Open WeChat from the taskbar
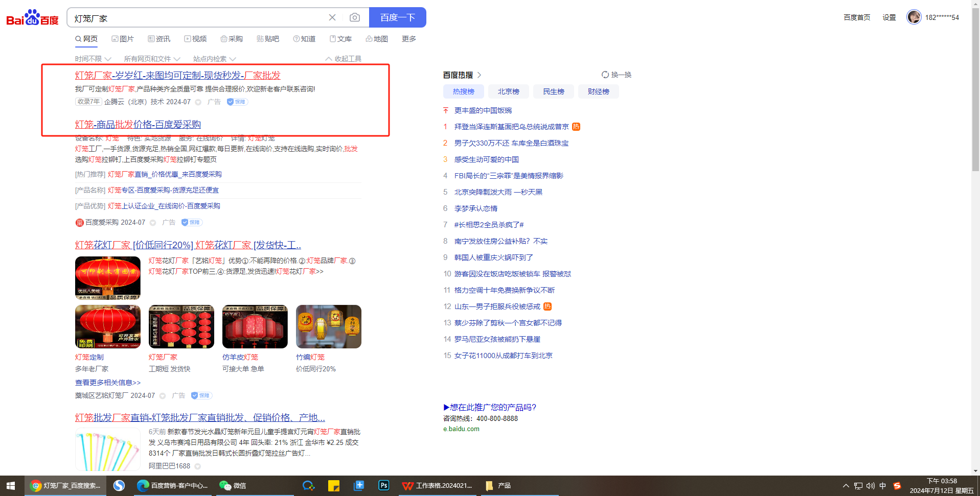 click(x=233, y=486)
